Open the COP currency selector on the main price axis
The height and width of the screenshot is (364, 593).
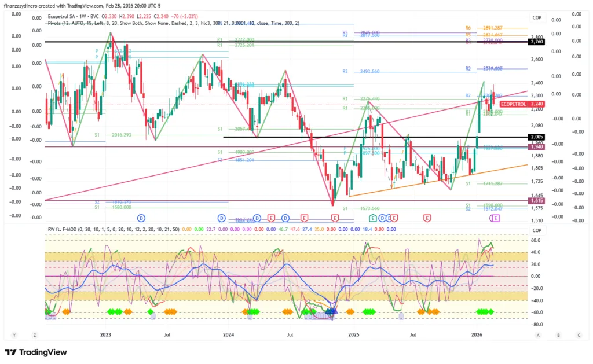(x=537, y=17)
